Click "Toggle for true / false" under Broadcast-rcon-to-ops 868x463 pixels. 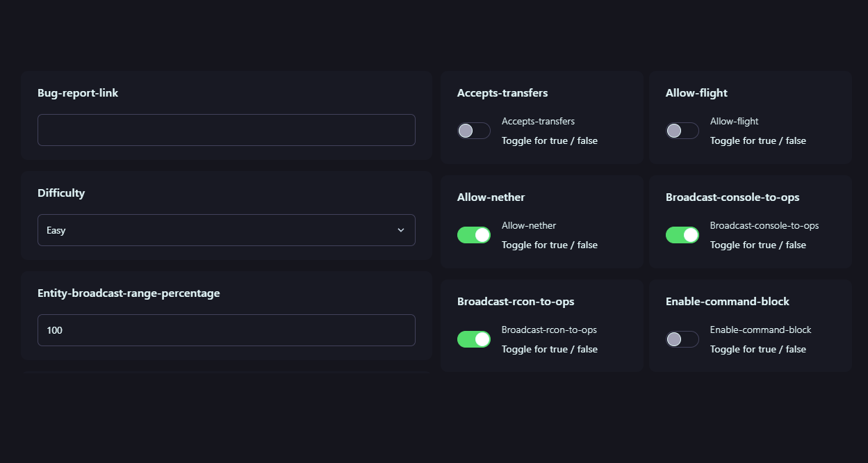[549, 350]
